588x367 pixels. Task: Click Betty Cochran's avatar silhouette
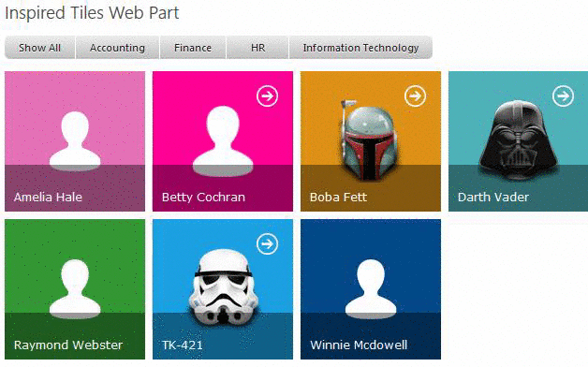(223, 141)
